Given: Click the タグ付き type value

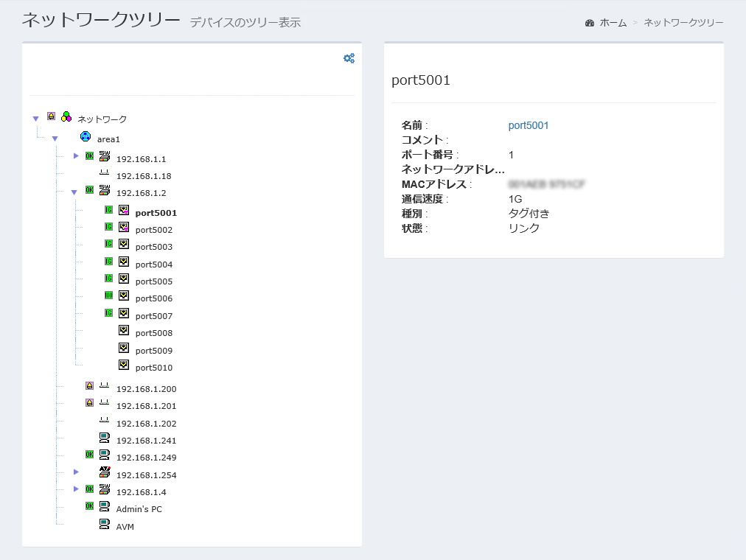Looking at the screenshot, I should tap(529, 214).
